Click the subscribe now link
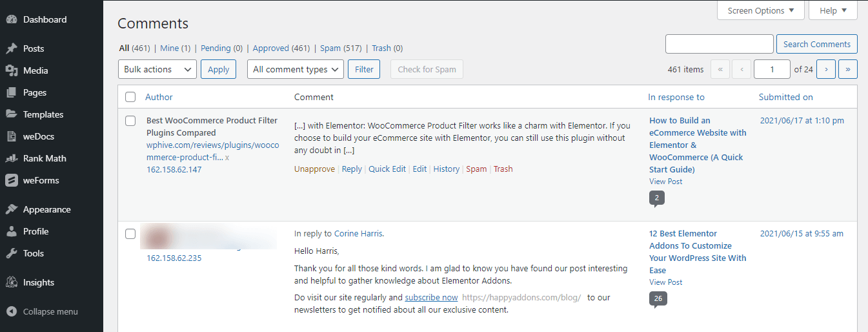Viewport: 868px width, 332px height. tap(431, 298)
